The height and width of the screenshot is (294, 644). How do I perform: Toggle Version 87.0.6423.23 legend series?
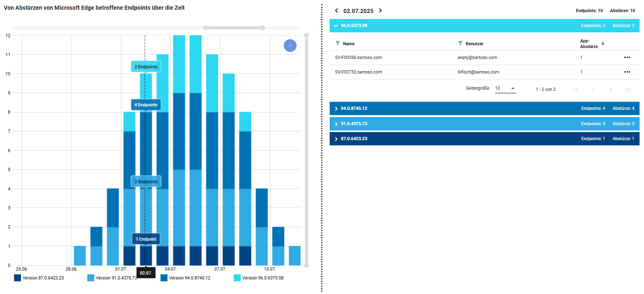(17, 278)
